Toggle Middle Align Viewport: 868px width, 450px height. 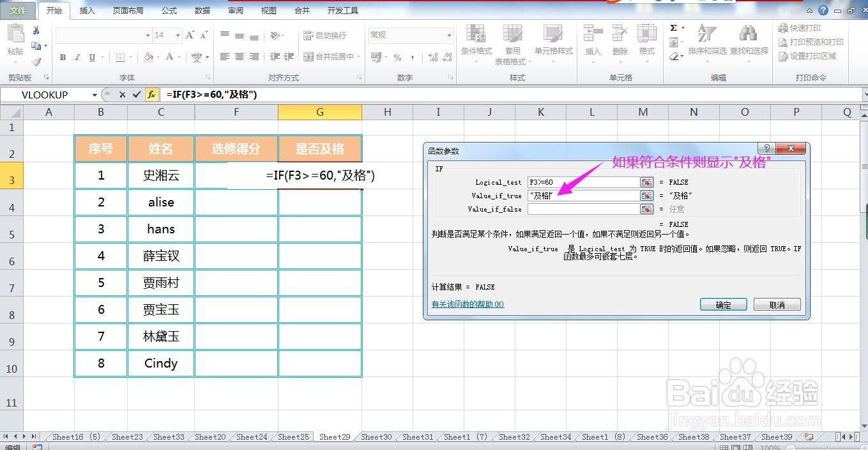click(x=240, y=36)
